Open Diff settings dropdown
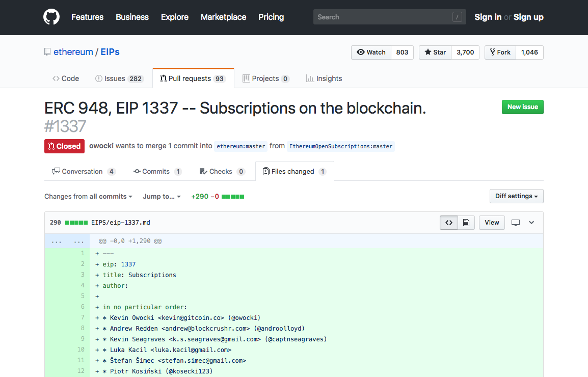The height and width of the screenshot is (377, 588). (x=516, y=196)
